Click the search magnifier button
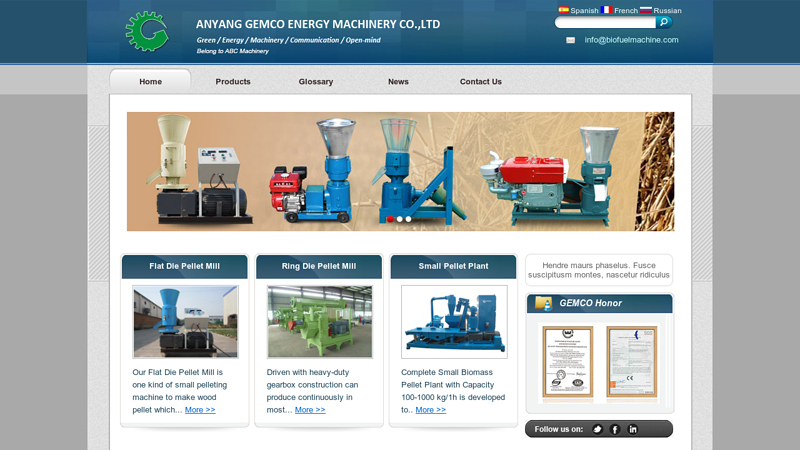 point(664,22)
